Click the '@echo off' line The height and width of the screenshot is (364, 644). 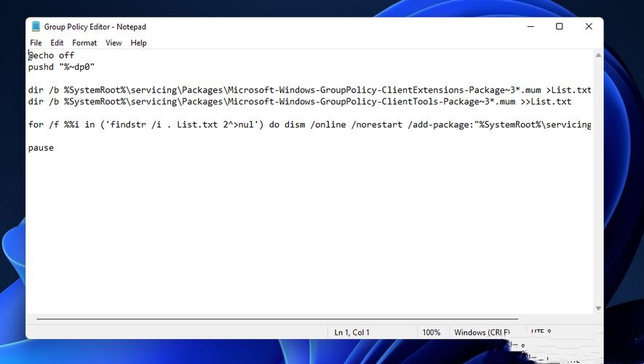point(52,55)
